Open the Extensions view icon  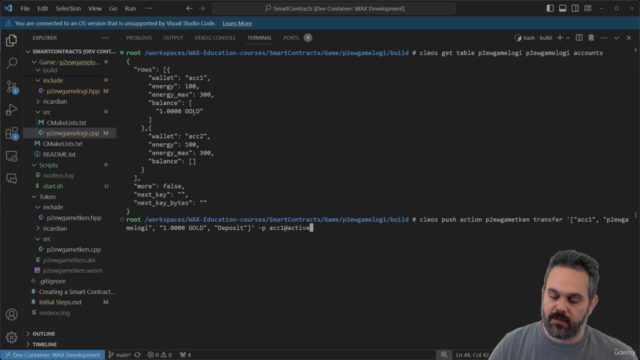pyautogui.click(x=11, y=133)
